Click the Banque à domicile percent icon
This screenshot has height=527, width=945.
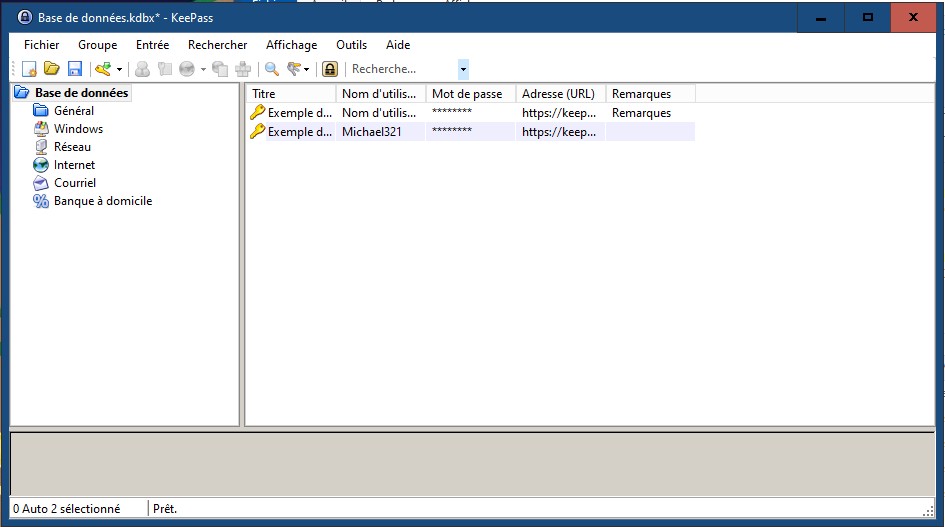pyautogui.click(x=41, y=201)
